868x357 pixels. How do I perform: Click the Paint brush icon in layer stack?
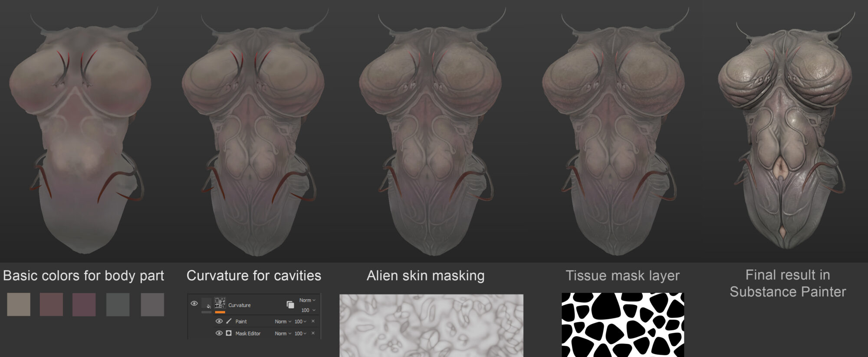[229, 321]
